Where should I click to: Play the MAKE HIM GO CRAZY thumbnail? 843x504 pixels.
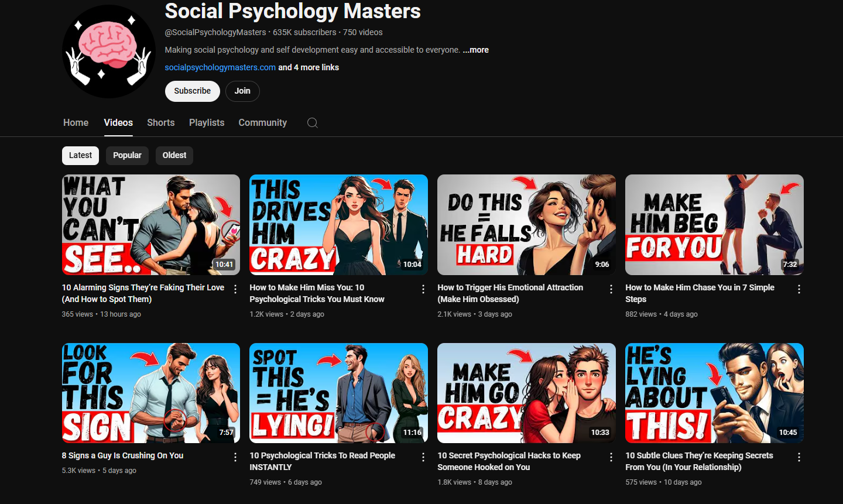(x=526, y=393)
